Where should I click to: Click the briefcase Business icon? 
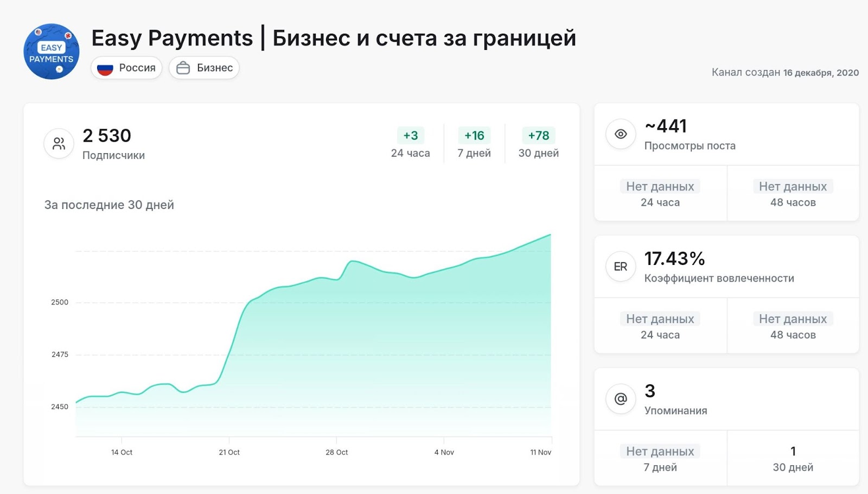pos(183,68)
